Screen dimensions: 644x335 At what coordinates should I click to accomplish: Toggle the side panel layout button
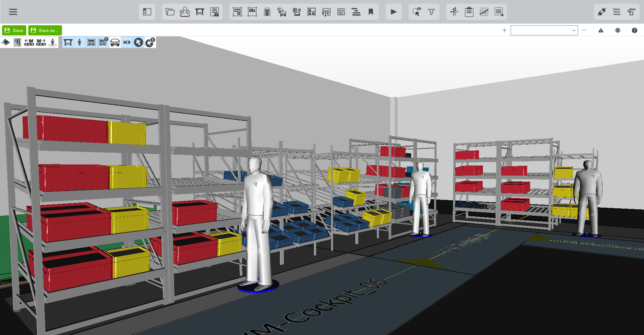point(147,12)
